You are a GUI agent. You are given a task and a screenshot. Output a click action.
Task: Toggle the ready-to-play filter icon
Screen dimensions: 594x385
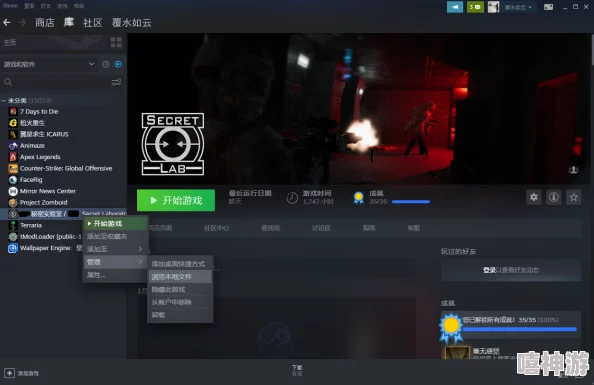click(x=118, y=64)
